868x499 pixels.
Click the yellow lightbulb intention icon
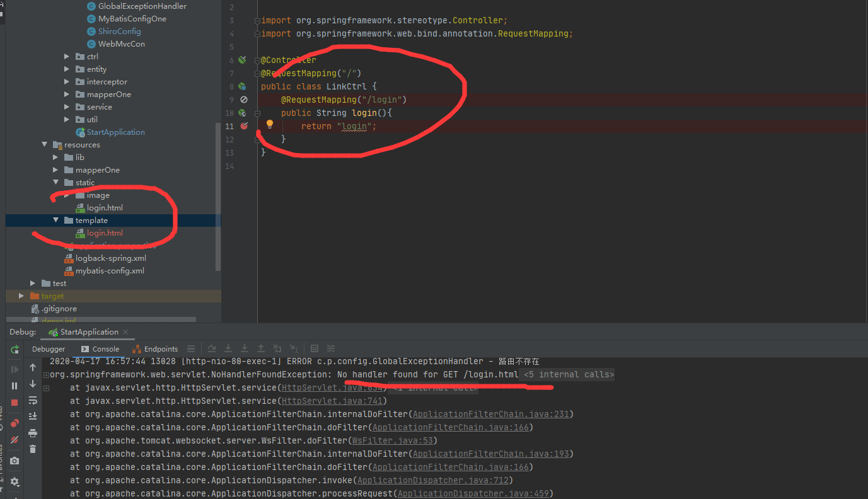coord(270,125)
